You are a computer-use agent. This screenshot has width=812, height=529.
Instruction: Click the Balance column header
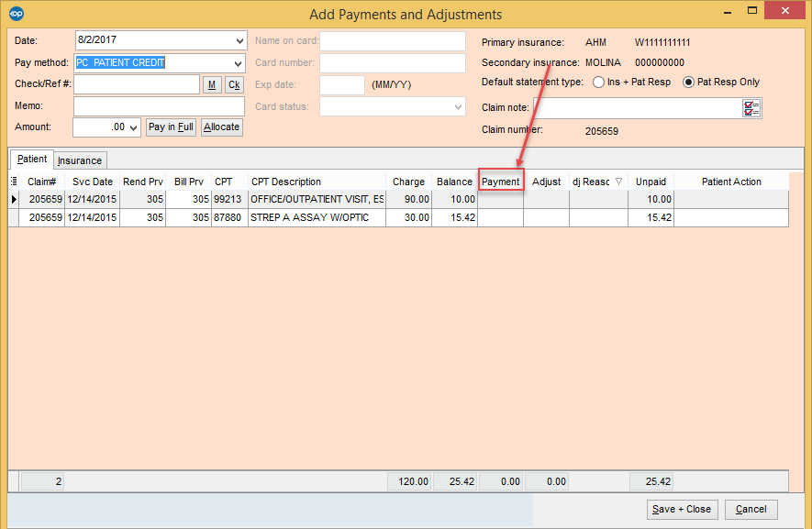[x=454, y=182]
